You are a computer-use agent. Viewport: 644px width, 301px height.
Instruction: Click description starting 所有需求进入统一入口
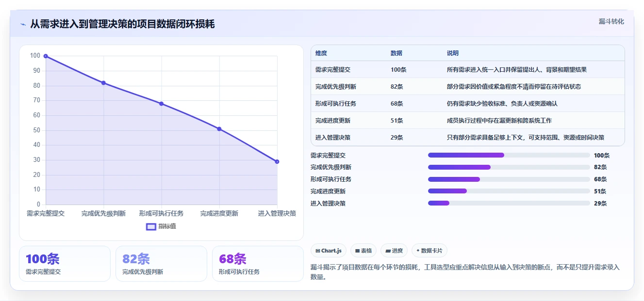[517, 70]
